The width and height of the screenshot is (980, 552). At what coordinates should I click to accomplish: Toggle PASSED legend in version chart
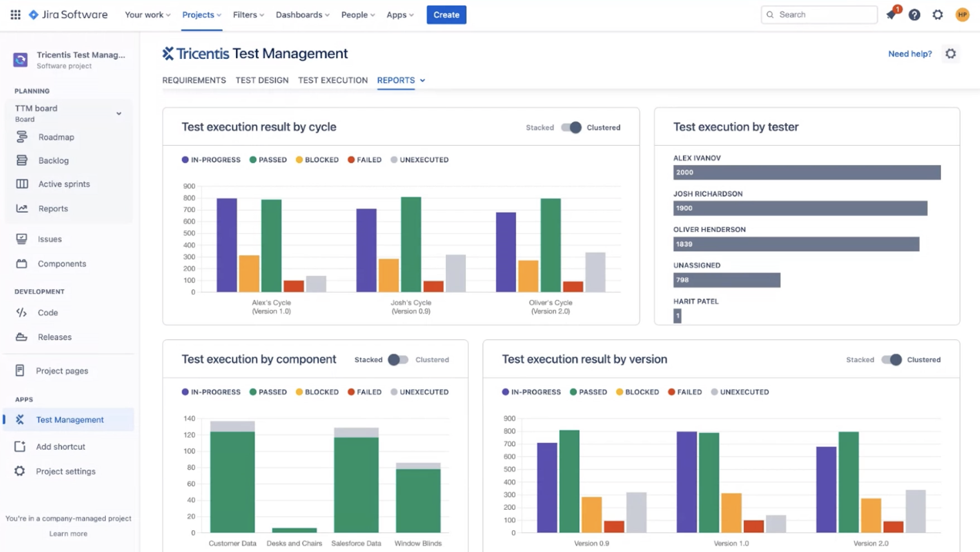pos(588,392)
